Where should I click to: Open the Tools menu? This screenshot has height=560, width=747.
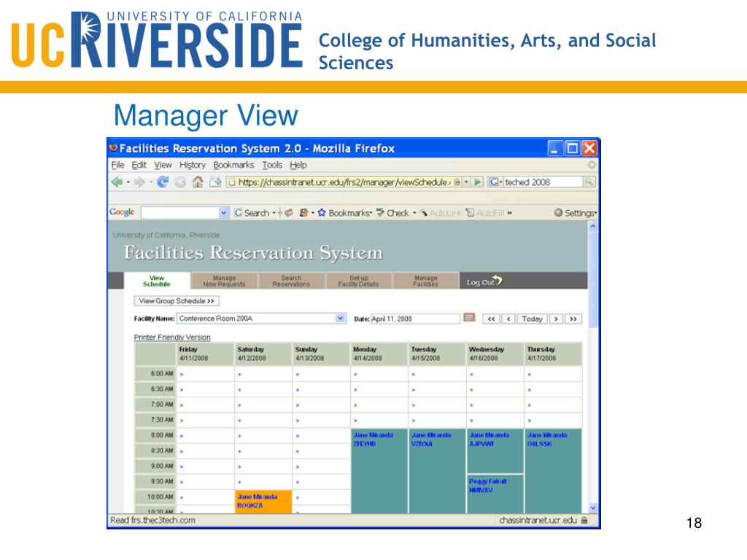pos(272,165)
